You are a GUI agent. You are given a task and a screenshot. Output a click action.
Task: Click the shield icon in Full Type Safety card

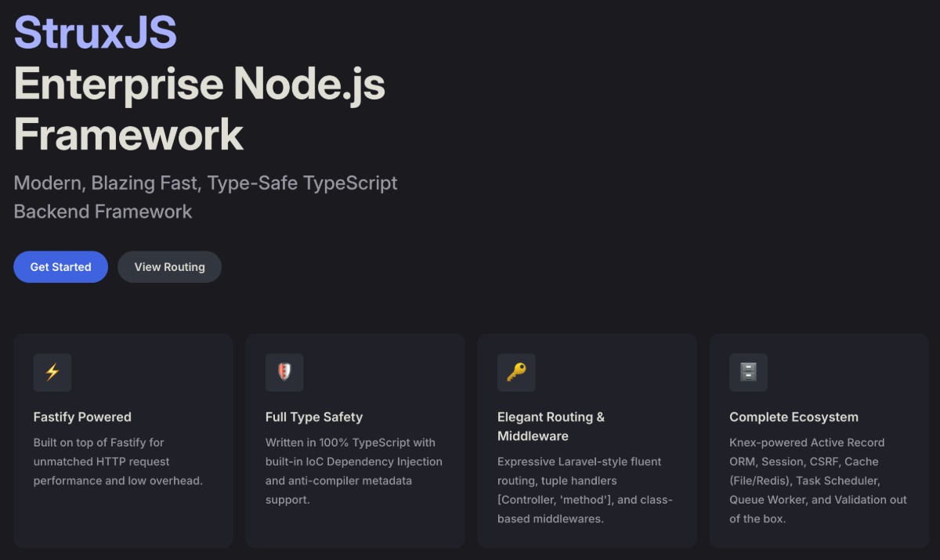284,372
